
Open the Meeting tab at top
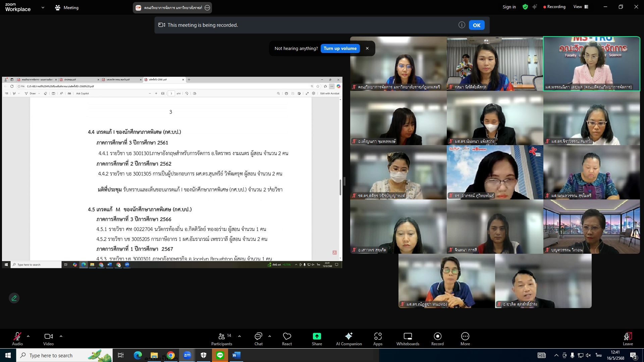pyautogui.click(x=67, y=7)
